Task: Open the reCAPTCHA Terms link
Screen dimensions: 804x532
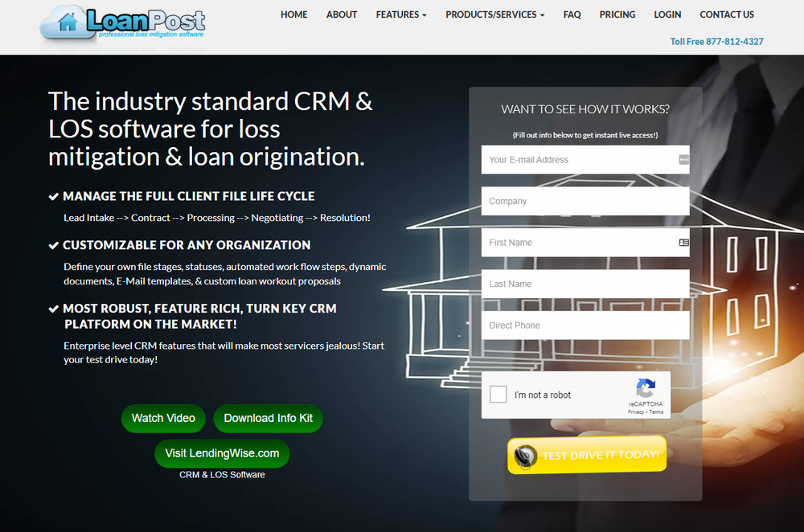Action: (x=656, y=412)
